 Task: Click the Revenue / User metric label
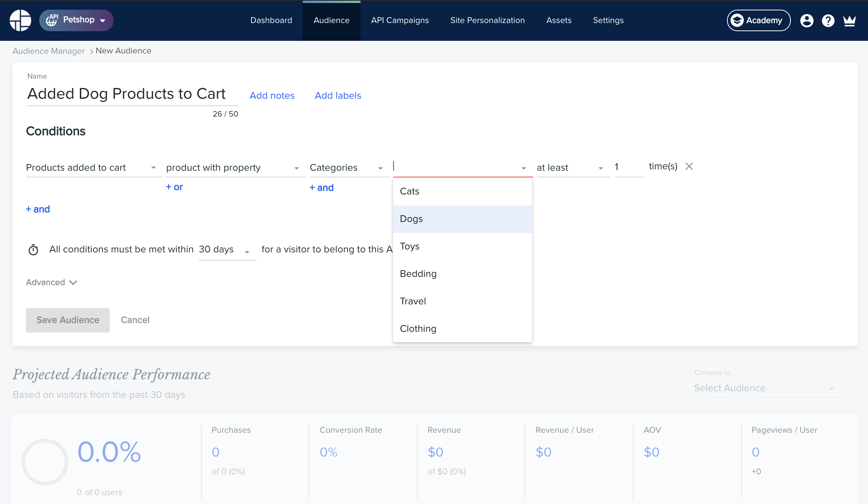click(x=565, y=430)
